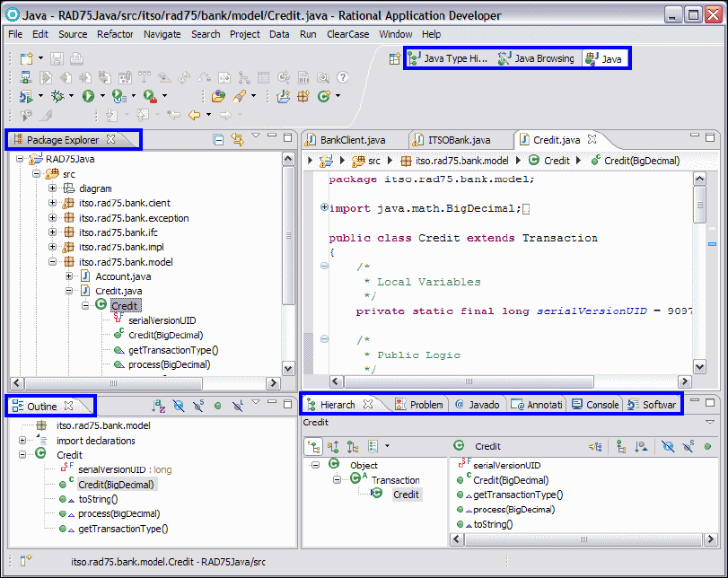
Task: Click the New Java Package icon
Action: click(303, 96)
